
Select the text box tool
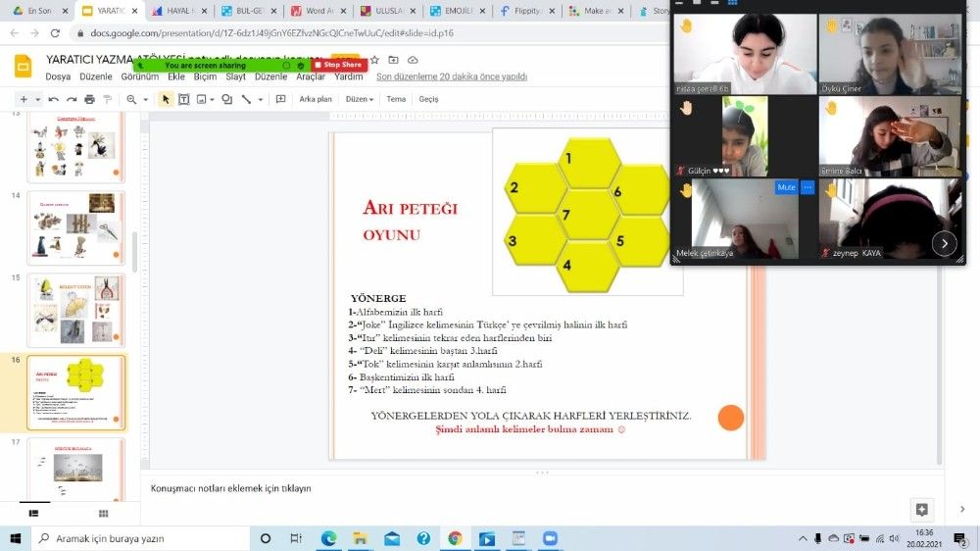pos(183,99)
